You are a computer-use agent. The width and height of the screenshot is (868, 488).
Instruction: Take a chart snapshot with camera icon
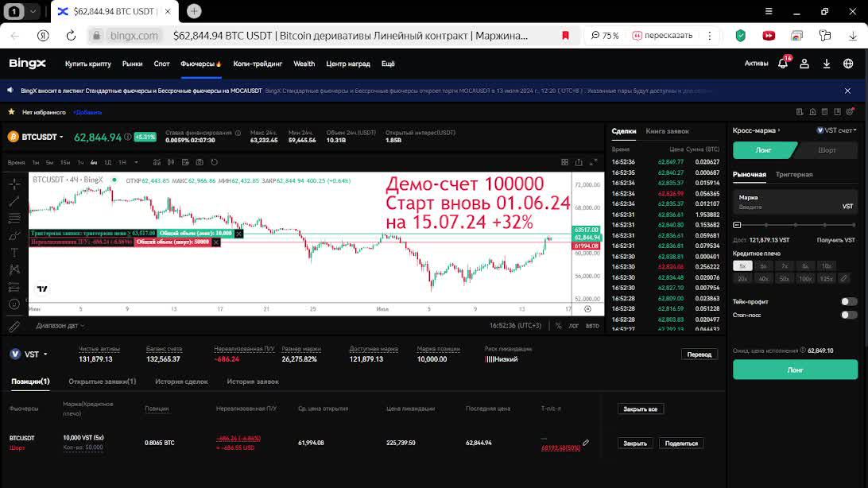[x=200, y=162]
